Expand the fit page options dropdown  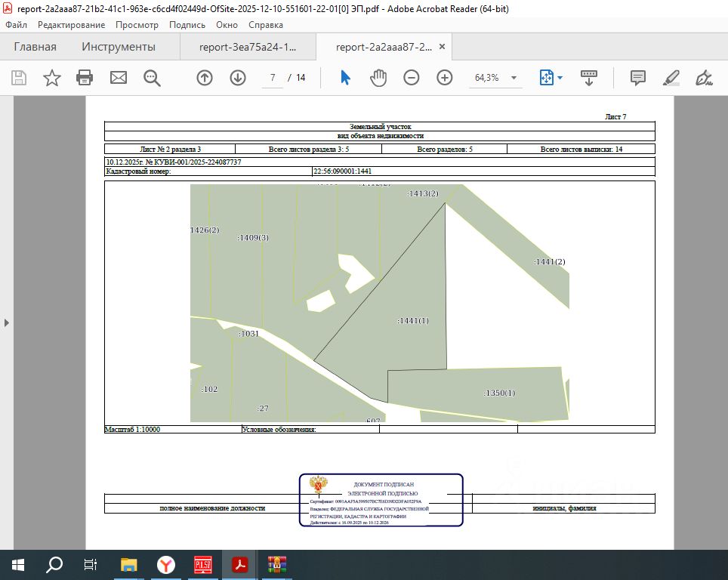560,78
